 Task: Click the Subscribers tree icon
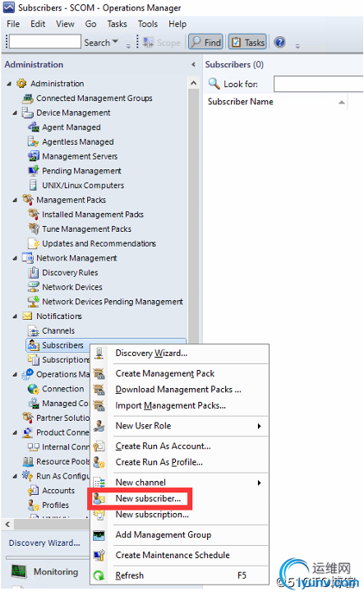pyautogui.click(x=34, y=345)
